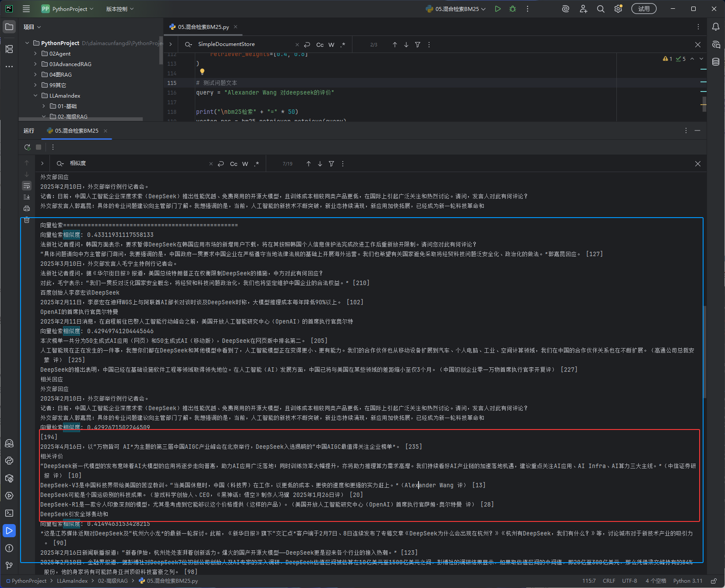Open the Notifications bell
The image size is (725, 588).
716,27
